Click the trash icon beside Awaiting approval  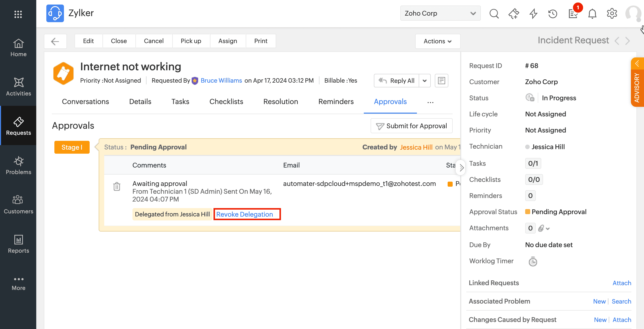coord(117,186)
